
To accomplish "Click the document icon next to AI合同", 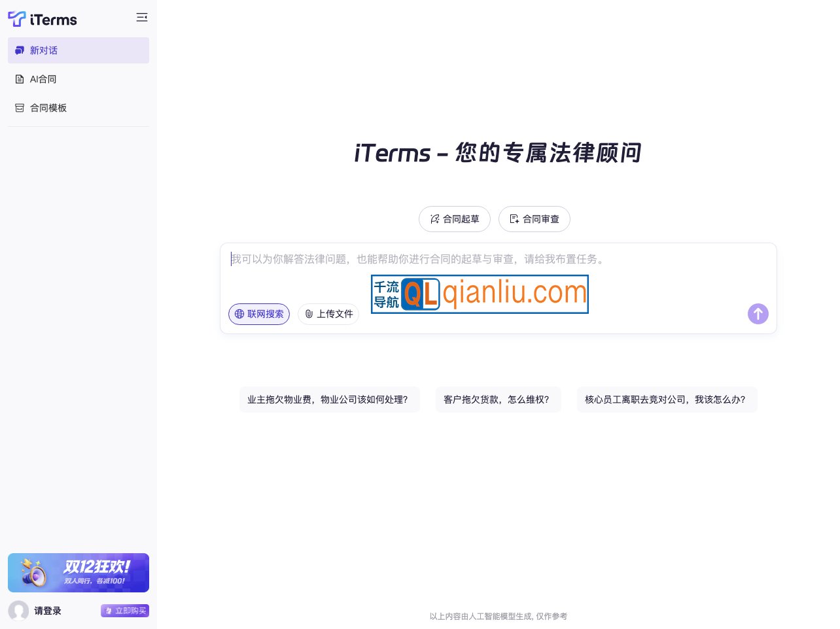I will [x=20, y=79].
